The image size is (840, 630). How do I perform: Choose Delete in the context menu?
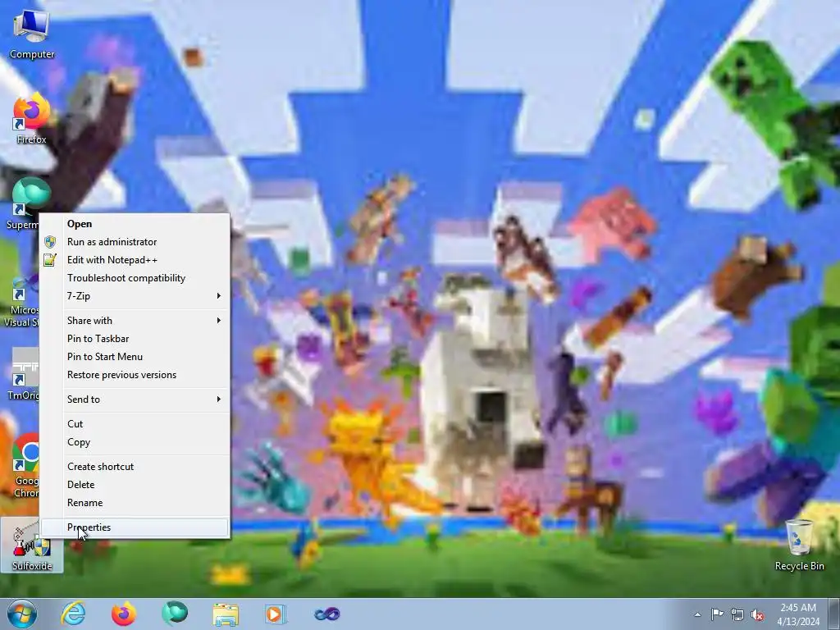tap(135, 485)
